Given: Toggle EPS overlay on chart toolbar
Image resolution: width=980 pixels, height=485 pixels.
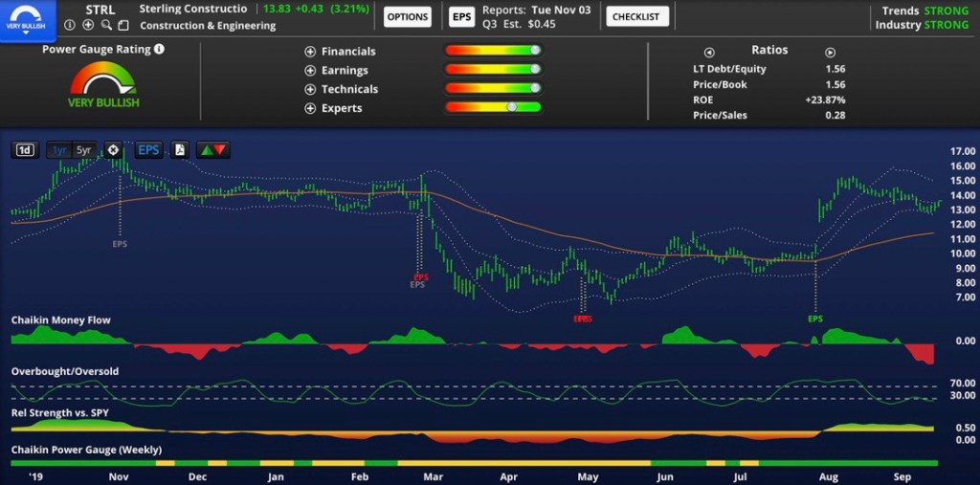Looking at the screenshot, I should [148, 150].
